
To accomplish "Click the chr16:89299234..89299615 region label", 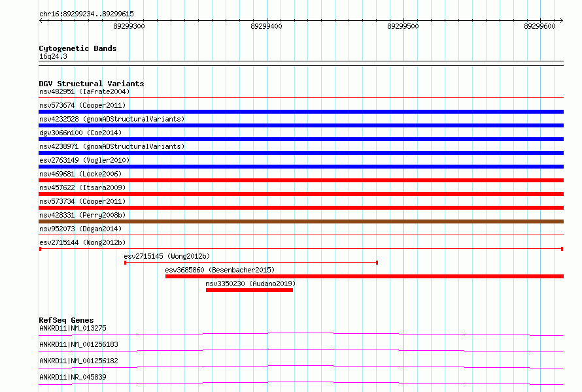I will (86, 14).
